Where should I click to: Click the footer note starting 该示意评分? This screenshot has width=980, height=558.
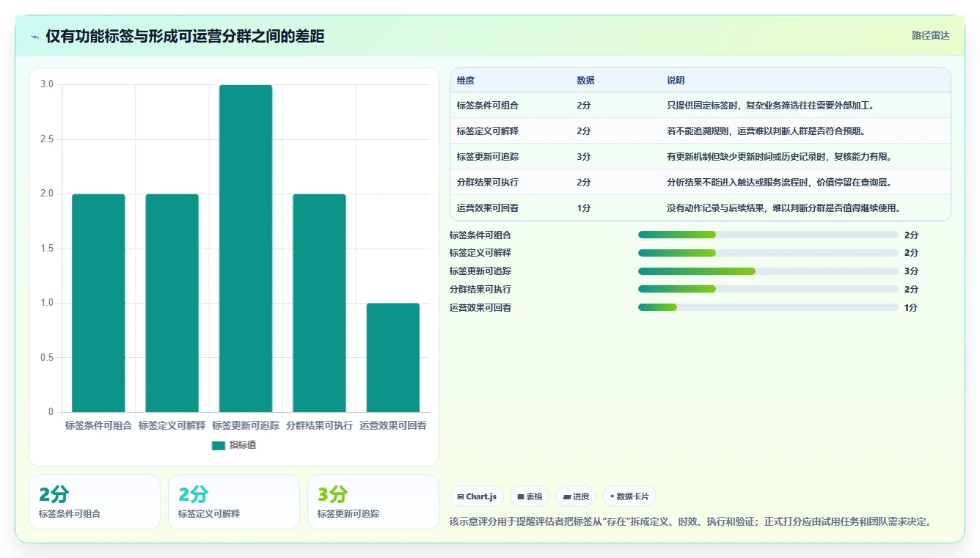click(x=690, y=522)
